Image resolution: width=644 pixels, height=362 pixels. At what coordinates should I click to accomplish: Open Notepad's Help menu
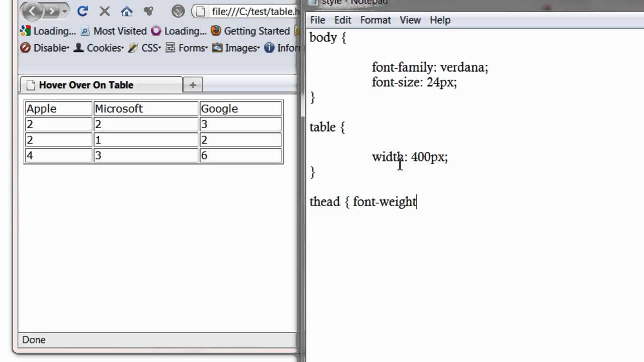coord(440,20)
